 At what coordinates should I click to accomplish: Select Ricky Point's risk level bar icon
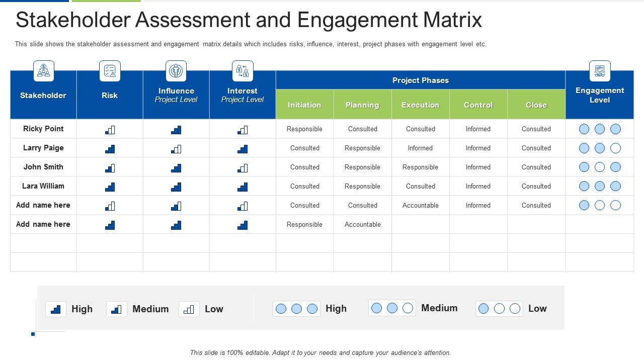coord(110,130)
